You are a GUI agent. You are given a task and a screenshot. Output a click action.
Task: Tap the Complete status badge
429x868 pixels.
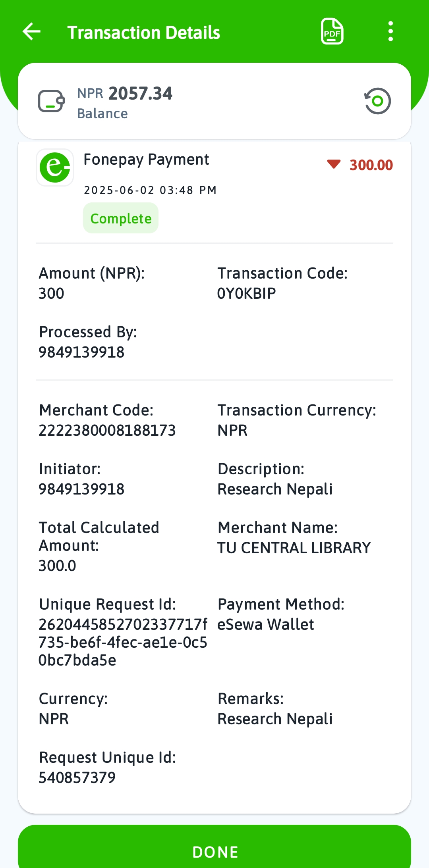coord(121,218)
